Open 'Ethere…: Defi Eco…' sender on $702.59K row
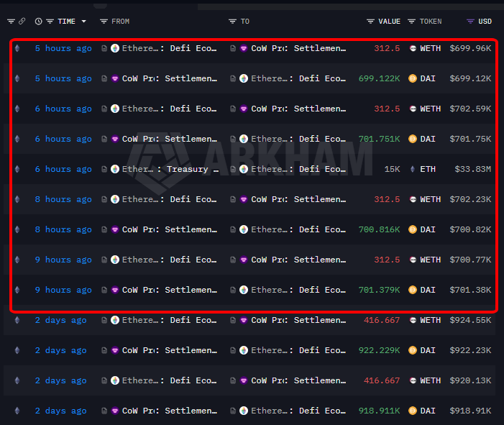This screenshot has height=425, width=504. [x=170, y=109]
